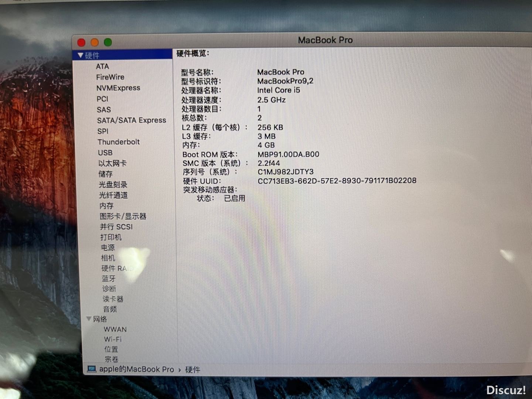The height and width of the screenshot is (399, 532).
Task: Open the SPI sidebar item
Action: coord(103,131)
